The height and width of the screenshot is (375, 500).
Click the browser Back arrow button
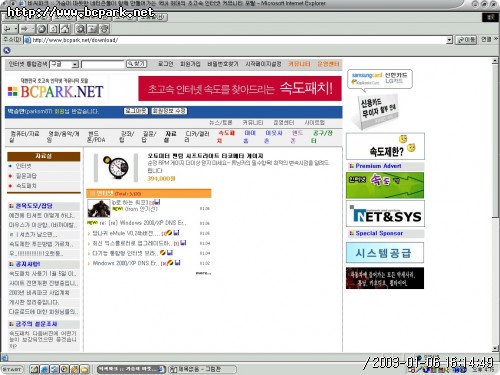point(7,29)
